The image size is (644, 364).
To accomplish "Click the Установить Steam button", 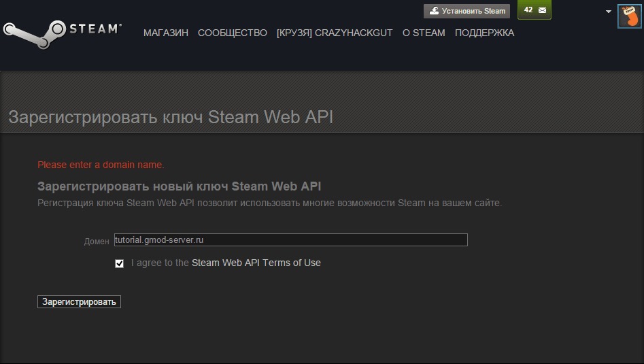I will [x=467, y=11].
